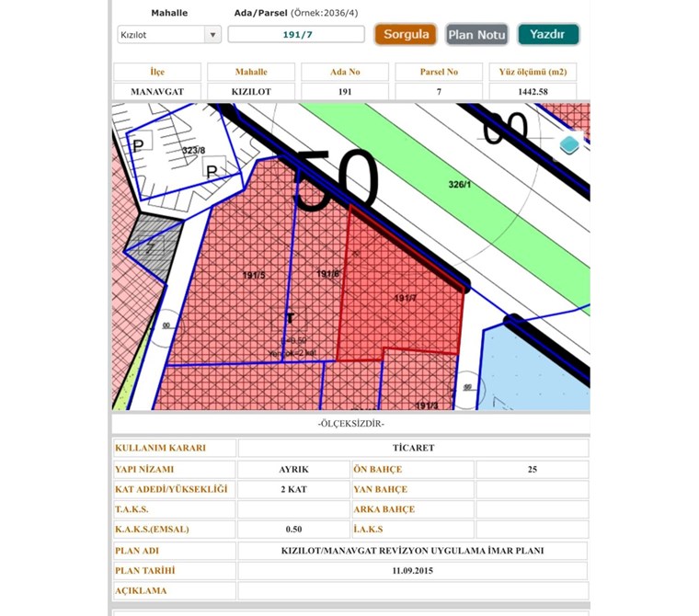Open the map layers icon
The height and width of the screenshot is (616, 699).
coord(568,145)
